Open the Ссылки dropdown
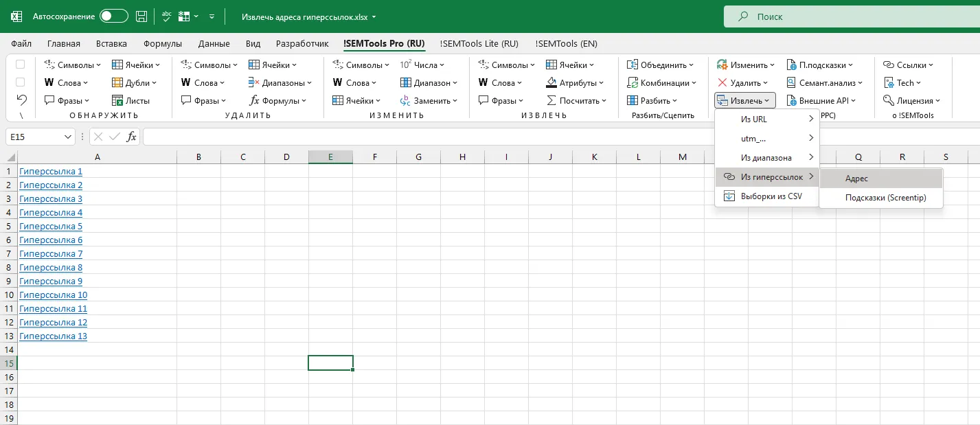 click(909, 65)
